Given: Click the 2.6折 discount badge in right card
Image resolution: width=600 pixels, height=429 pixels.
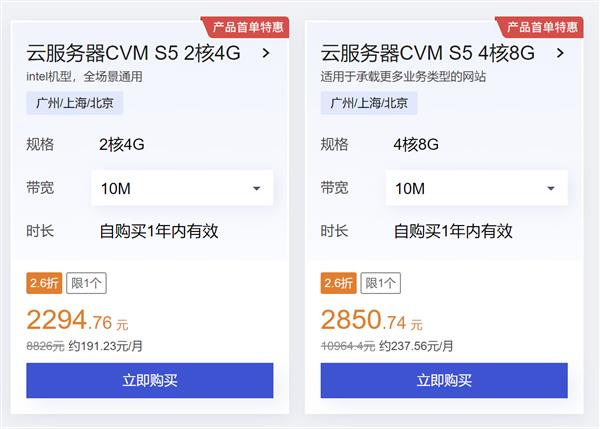Looking at the screenshot, I should [338, 283].
